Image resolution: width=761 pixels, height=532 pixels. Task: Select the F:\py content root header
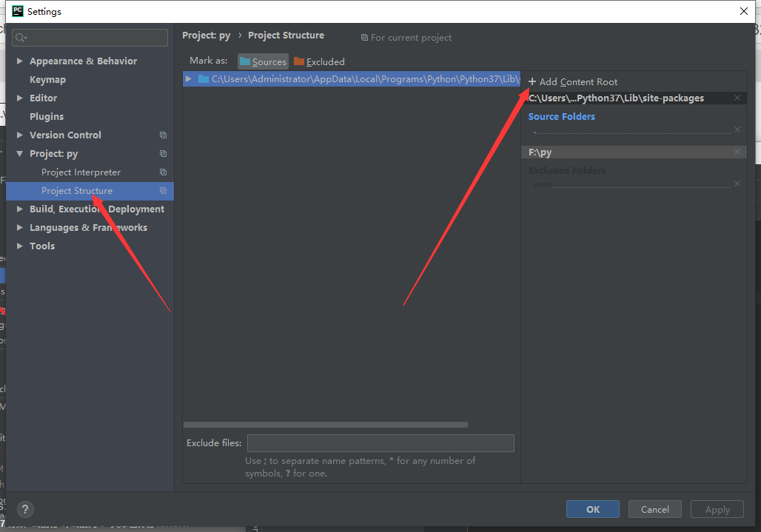(x=634, y=152)
